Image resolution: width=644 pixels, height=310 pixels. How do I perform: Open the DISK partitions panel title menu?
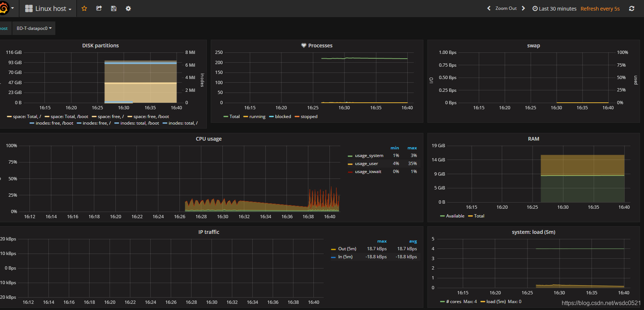(100, 46)
